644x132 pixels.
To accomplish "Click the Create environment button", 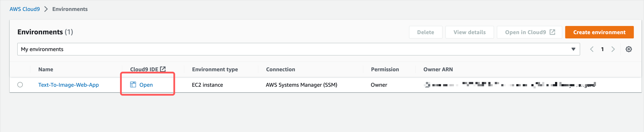I will (x=599, y=32).
